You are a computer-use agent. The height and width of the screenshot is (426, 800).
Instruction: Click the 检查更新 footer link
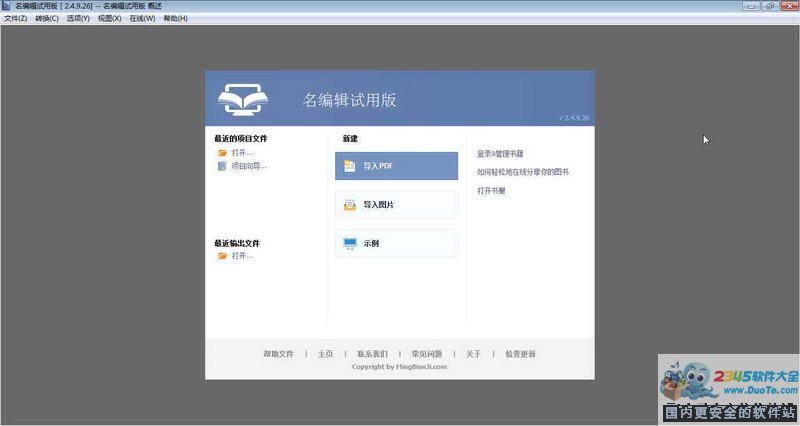[520, 354]
